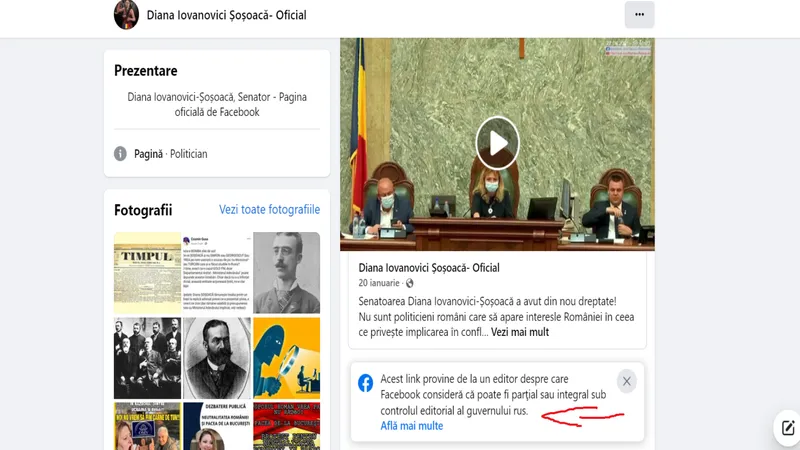Open the TIMPUL newspaper photo thumbnail
This screenshot has width=800, height=450.
point(147,272)
